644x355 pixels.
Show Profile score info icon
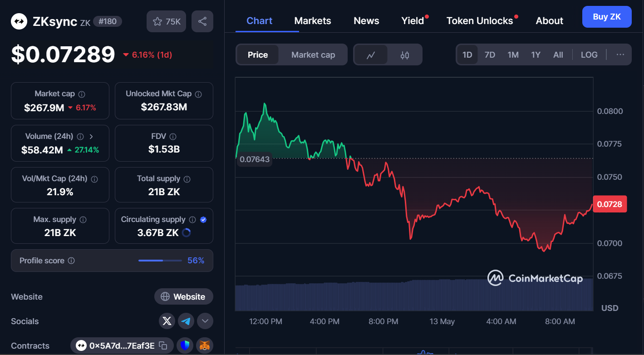click(71, 261)
